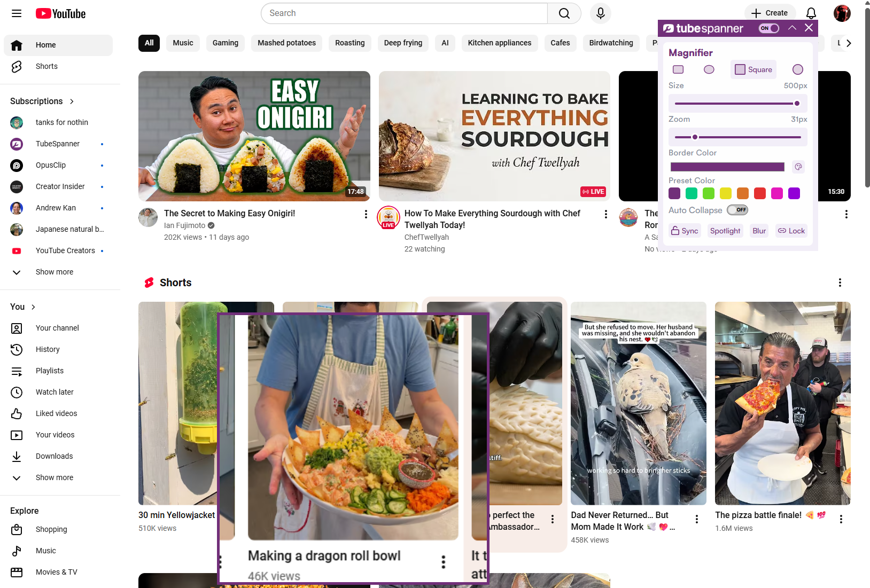Click the voice search microphone icon
The height and width of the screenshot is (588, 870).
[601, 13]
